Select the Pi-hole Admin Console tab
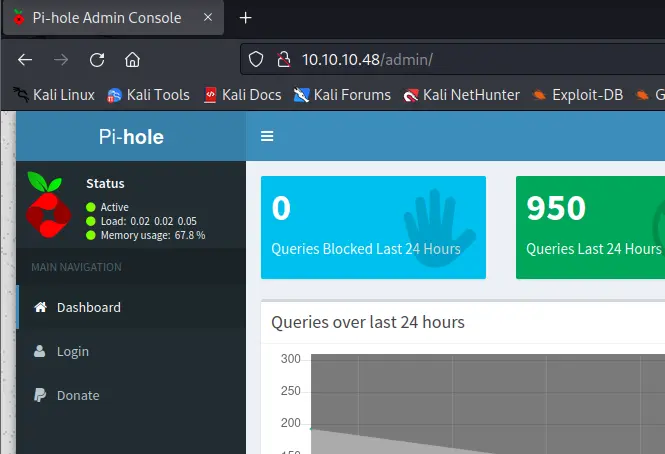 (113, 18)
